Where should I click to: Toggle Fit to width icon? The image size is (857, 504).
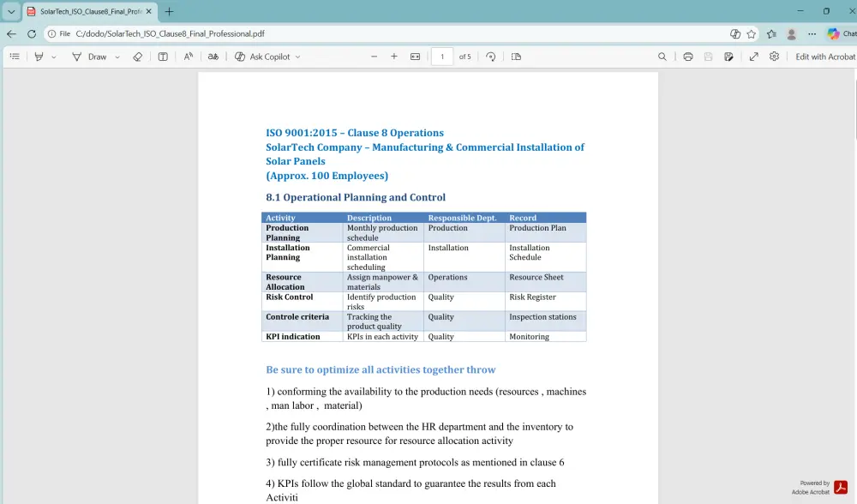pyautogui.click(x=416, y=57)
